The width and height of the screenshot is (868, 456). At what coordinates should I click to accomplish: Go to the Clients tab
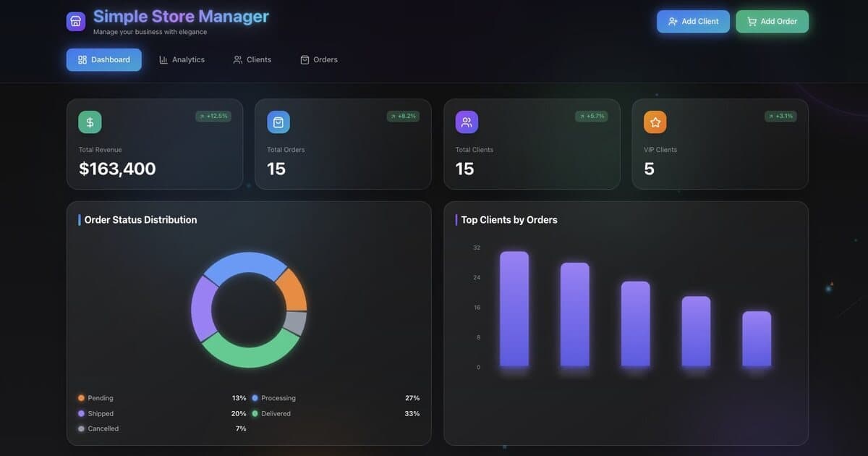click(252, 60)
